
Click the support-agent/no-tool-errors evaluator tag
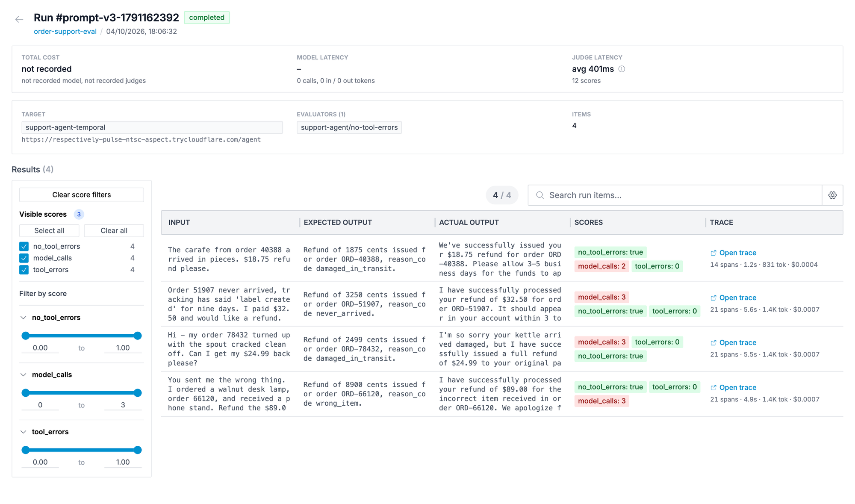click(x=349, y=127)
